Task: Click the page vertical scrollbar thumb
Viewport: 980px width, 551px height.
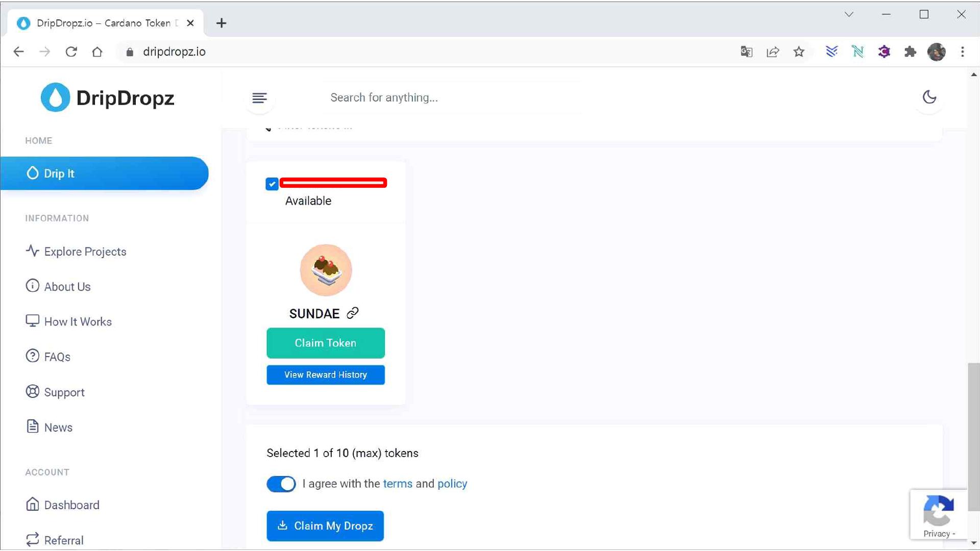Action: point(974,436)
